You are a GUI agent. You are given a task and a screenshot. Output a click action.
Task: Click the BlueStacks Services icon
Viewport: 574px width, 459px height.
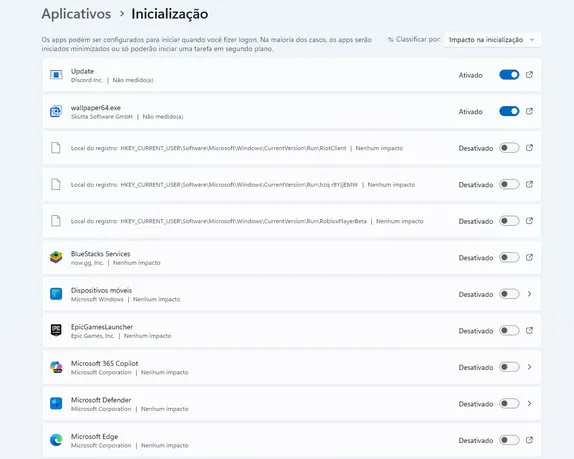point(56,257)
